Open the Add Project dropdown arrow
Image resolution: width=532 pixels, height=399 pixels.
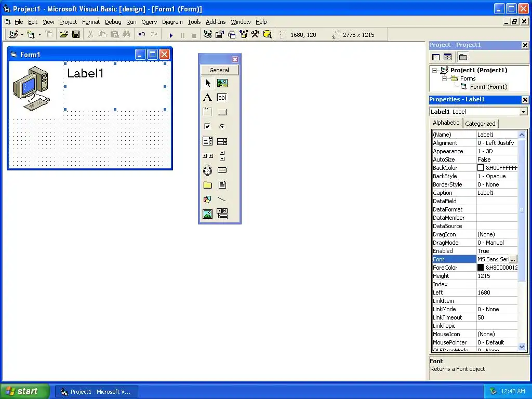22,35
